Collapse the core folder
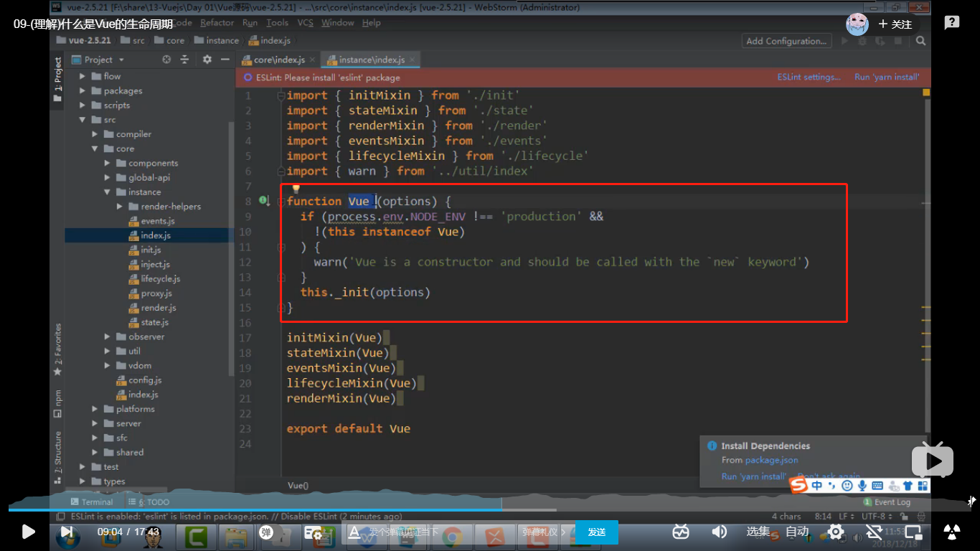Image resolution: width=980 pixels, height=551 pixels. coord(95,149)
